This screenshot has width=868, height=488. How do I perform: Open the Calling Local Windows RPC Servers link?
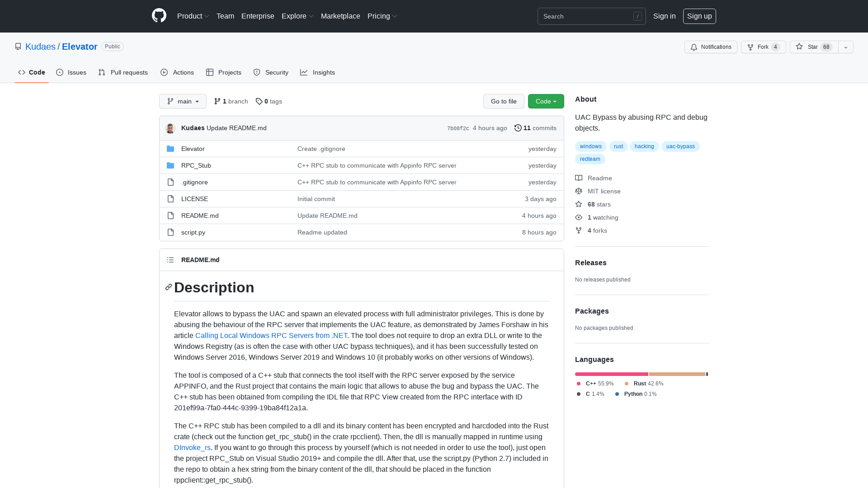(x=271, y=335)
